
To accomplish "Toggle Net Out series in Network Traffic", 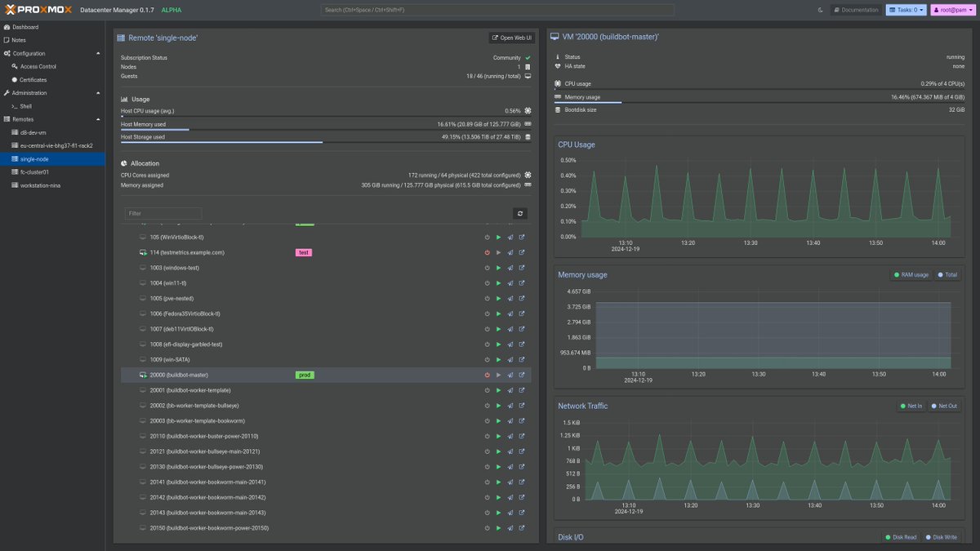I will point(944,406).
